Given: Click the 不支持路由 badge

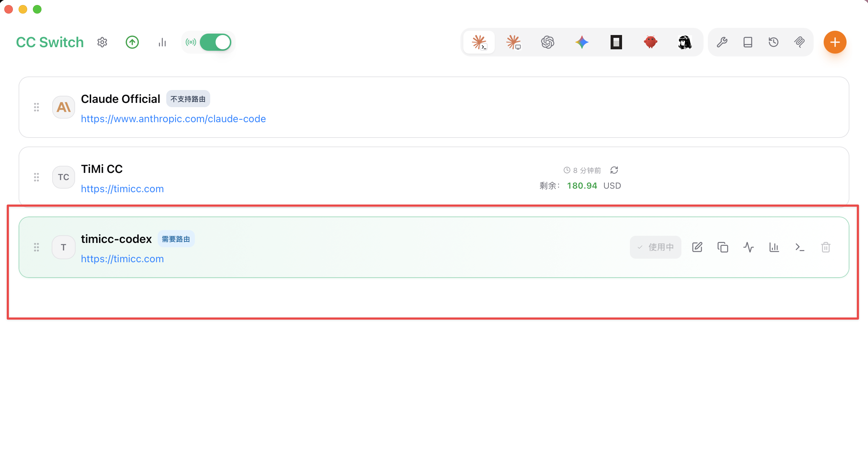Looking at the screenshot, I should 188,99.
